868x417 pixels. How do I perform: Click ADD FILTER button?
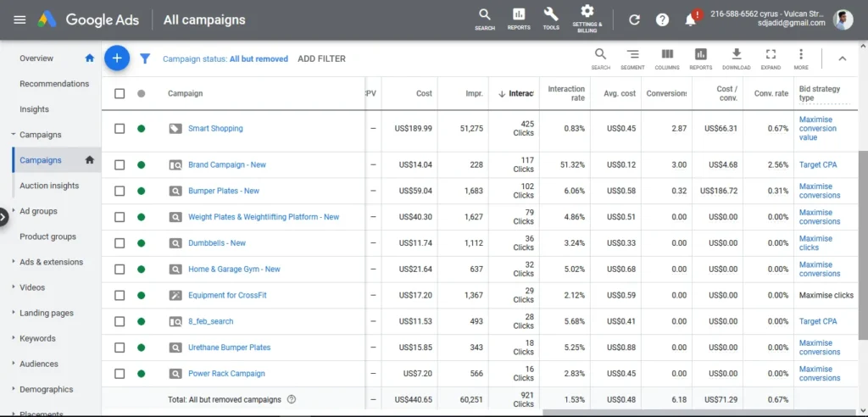[x=321, y=59]
